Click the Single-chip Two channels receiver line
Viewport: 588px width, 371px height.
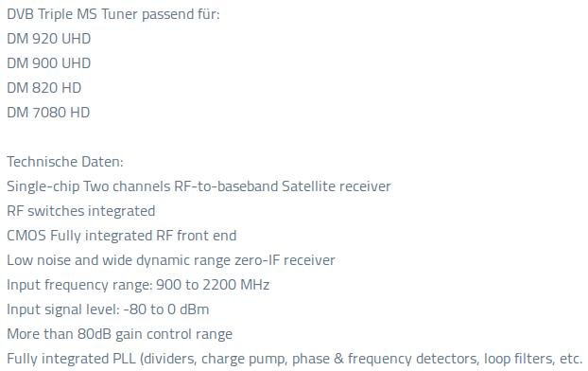click(x=199, y=186)
